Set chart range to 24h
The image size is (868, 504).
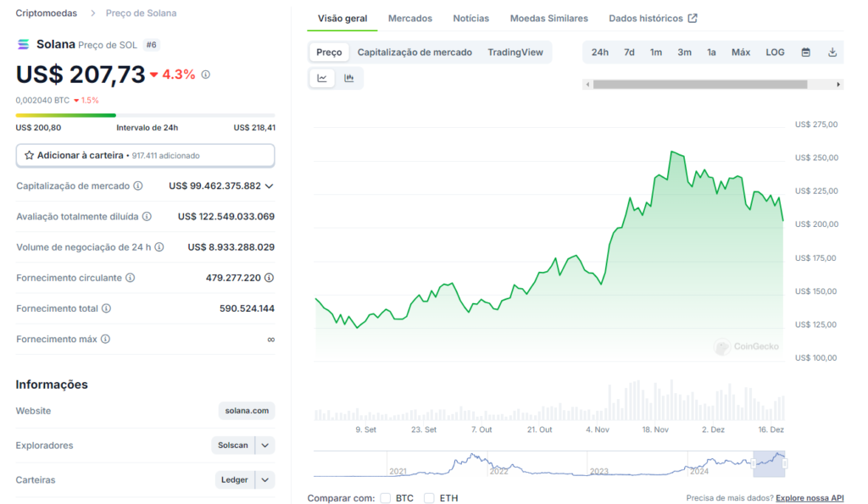600,52
